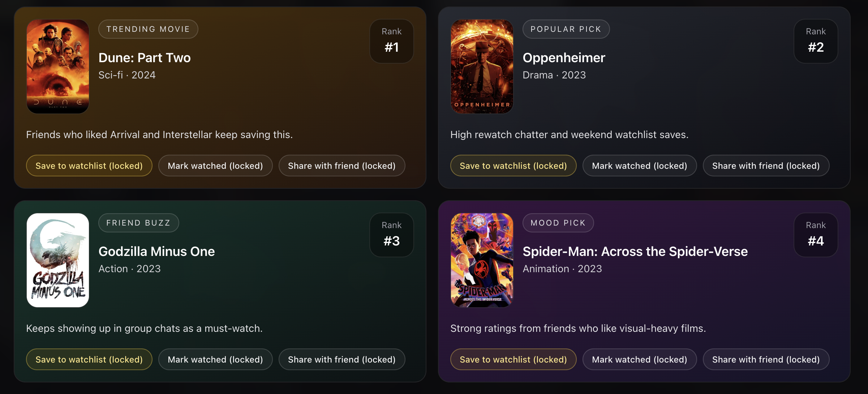Select the MOOD PICK badge
Viewport: 868px width, 394px height.
pyautogui.click(x=558, y=223)
